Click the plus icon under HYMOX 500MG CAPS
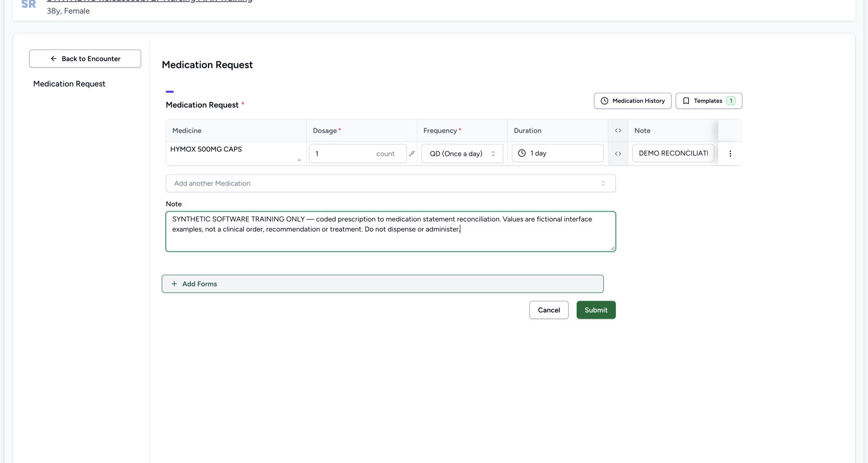Image resolution: width=868 pixels, height=463 pixels. (x=299, y=160)
